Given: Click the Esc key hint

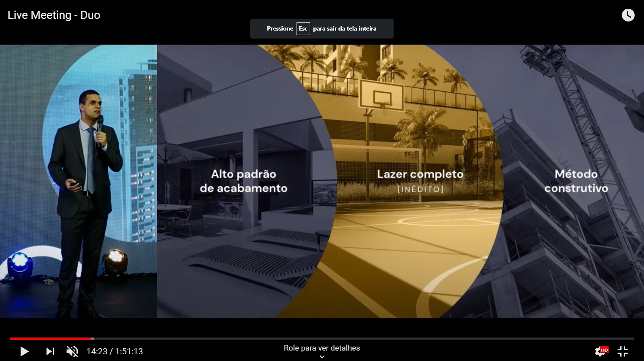Looking at the screenshot, I should [x=303, y=29].
